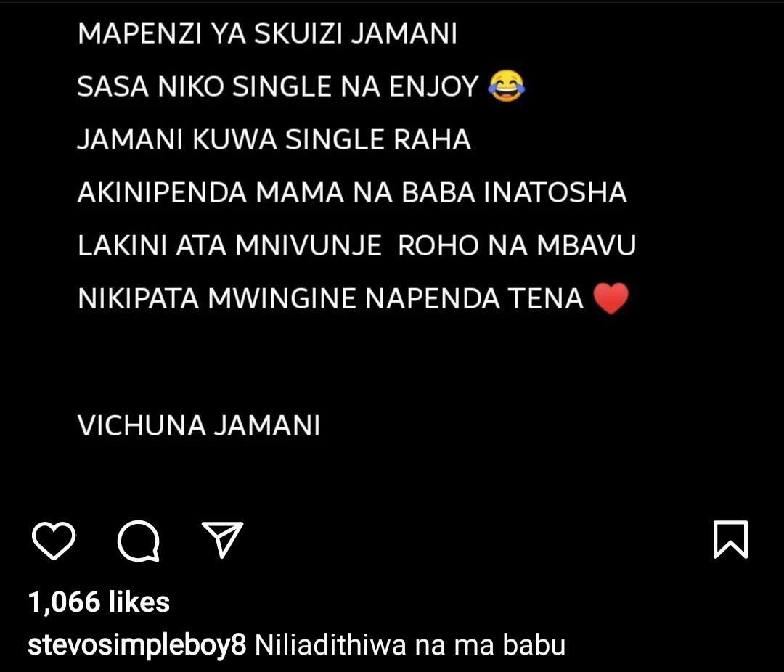
Task: Tap the red heart emoji after TENA
Action: pos(611,298)
